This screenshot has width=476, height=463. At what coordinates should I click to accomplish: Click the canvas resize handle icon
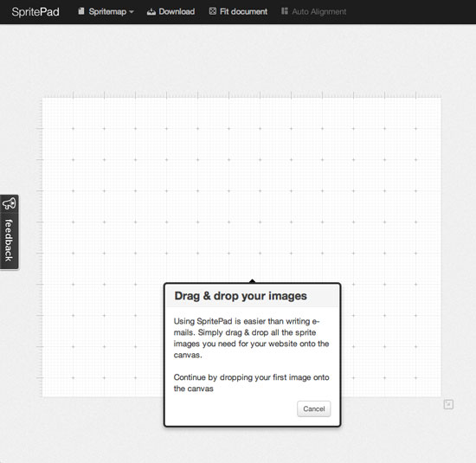[x=448, y=404]
